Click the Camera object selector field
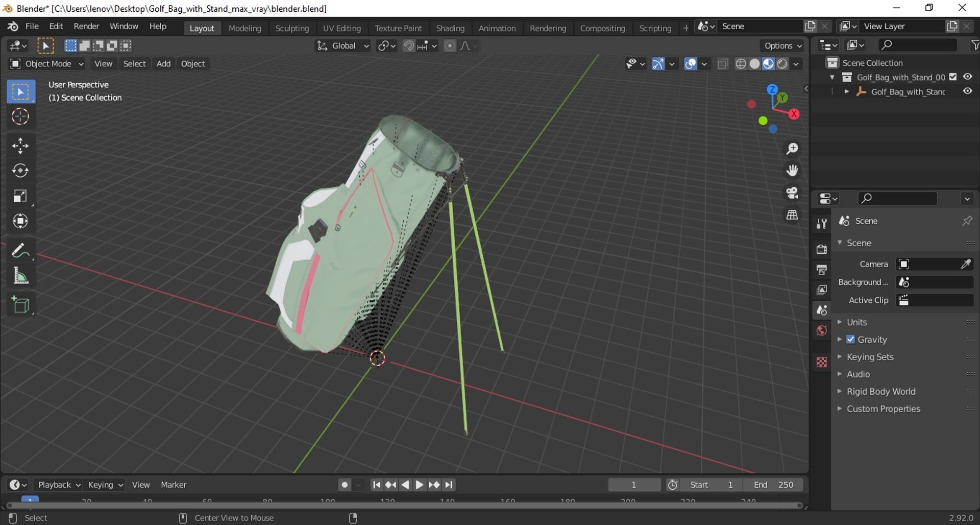This screenshot has width=980, height=525. click(x=935, y=264)
